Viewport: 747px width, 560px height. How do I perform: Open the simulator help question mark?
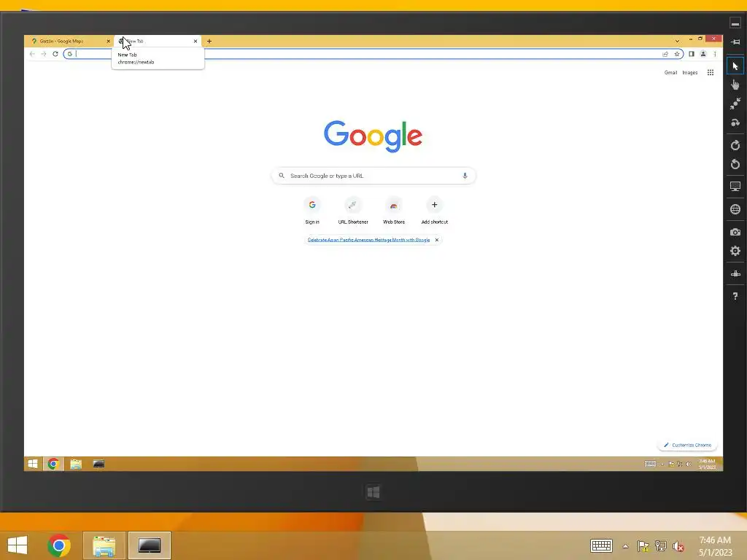click(735, 296)
